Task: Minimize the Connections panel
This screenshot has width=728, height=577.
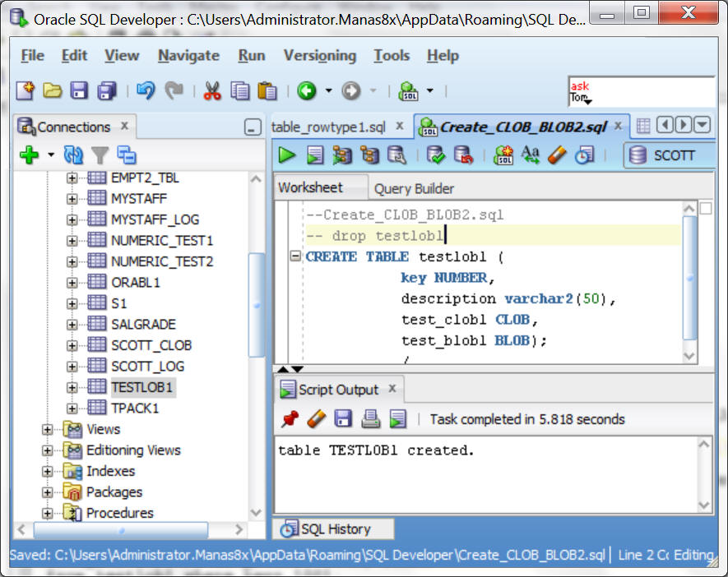Action: (253, 127)
